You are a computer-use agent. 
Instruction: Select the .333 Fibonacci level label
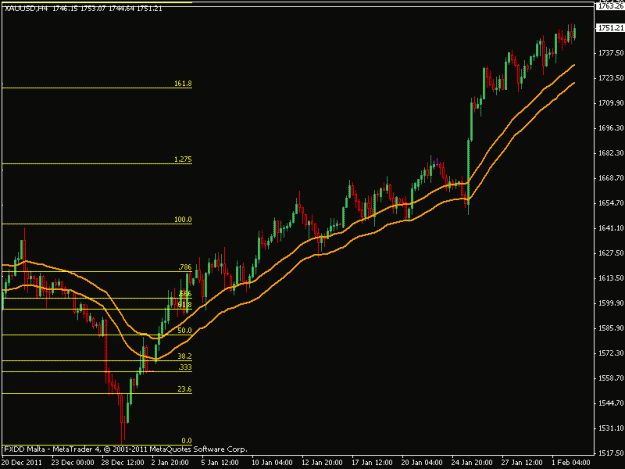pos(185,367)
